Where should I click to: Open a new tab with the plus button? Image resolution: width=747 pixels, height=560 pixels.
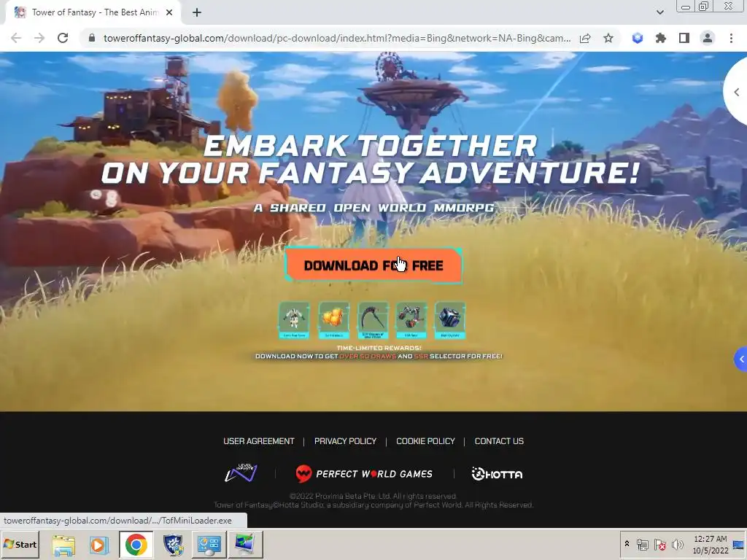coord(197,12)
